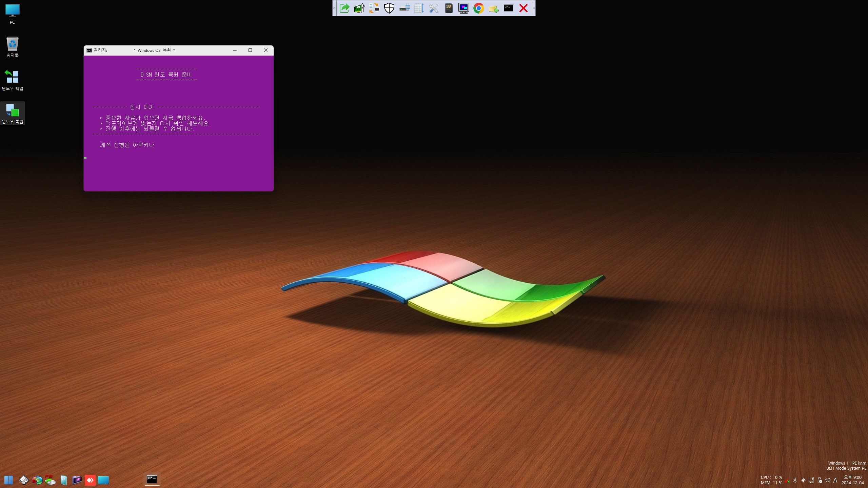Screen dimensions: 868x488
Task: Open the speaker volume tray icon
Action: point(828,480)
